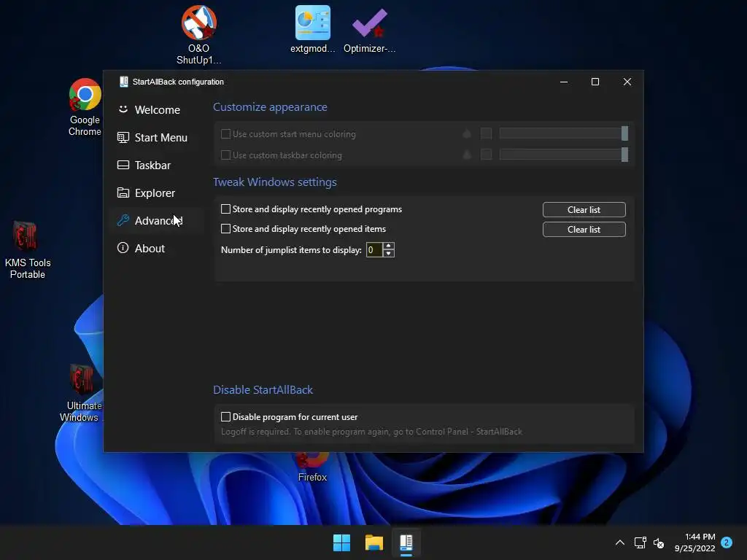Open notification badge showing 2

pyautogui.click(x=727, y=542)
